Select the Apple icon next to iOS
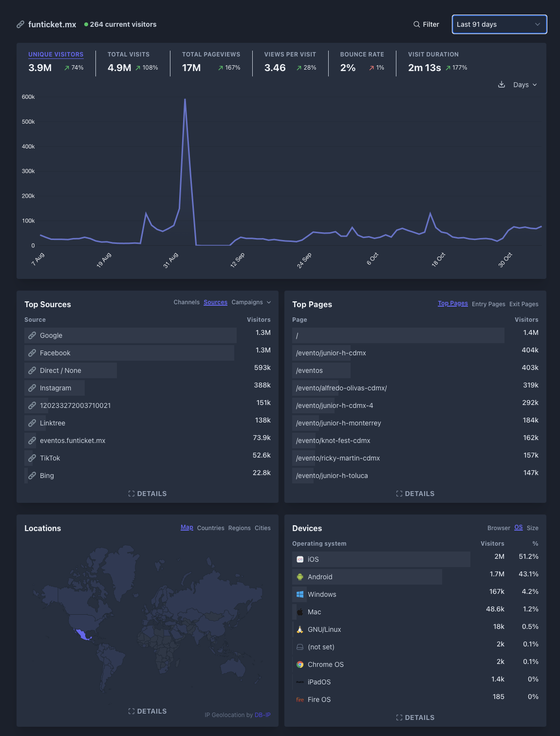This screenshot has width=560, height=736. coord(300,559)
